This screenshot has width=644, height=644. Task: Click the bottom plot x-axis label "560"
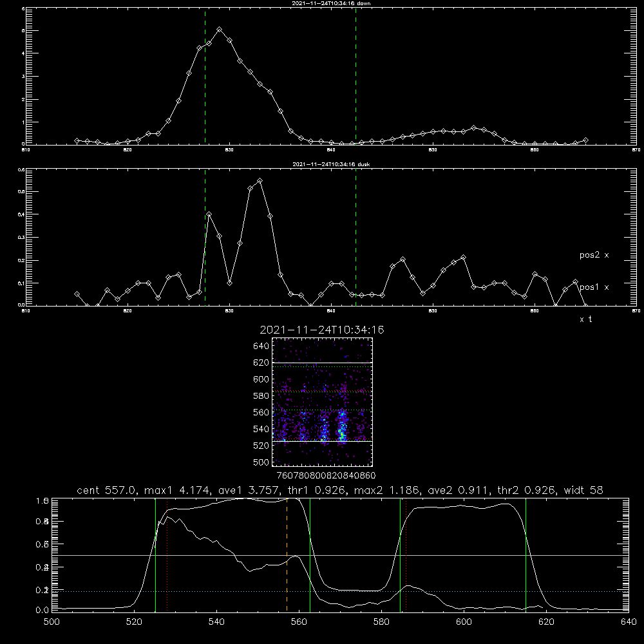[x=299, y=622]
